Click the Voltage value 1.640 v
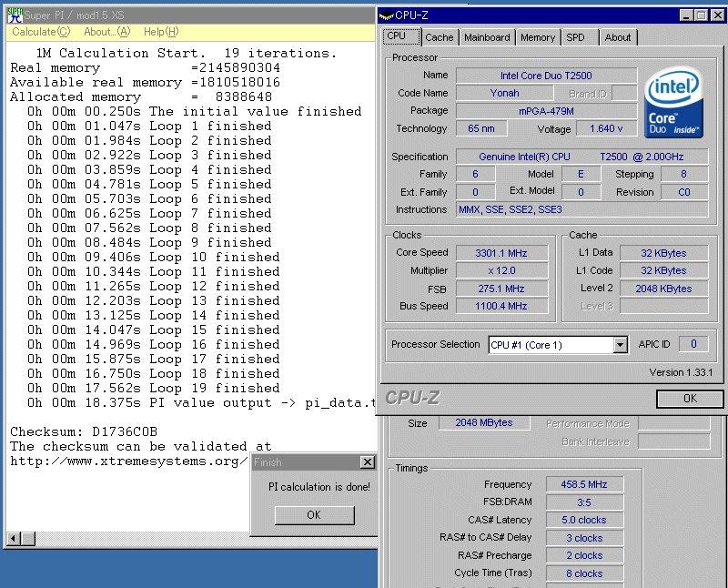 point(606,128)
